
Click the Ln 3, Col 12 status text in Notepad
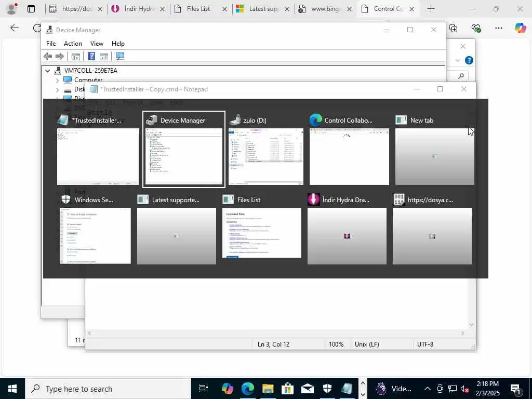click(273, 344)
